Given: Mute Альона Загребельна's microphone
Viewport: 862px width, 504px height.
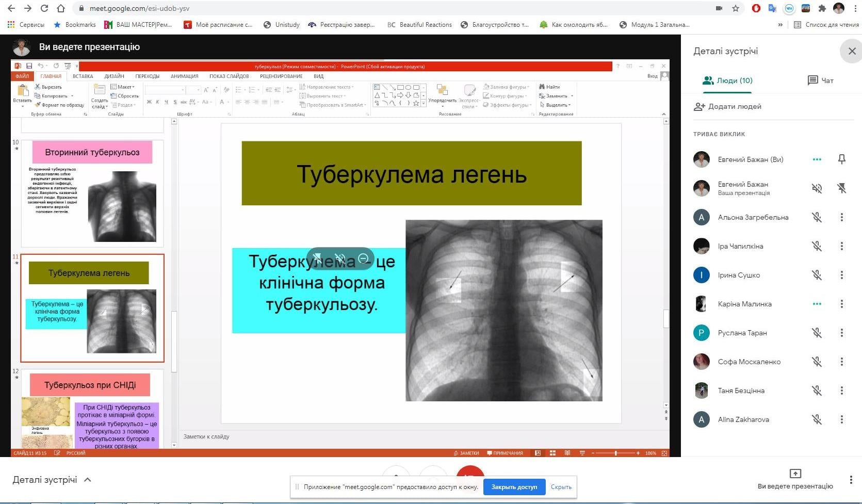Looking at the screenshot, I should coord(817,217).
